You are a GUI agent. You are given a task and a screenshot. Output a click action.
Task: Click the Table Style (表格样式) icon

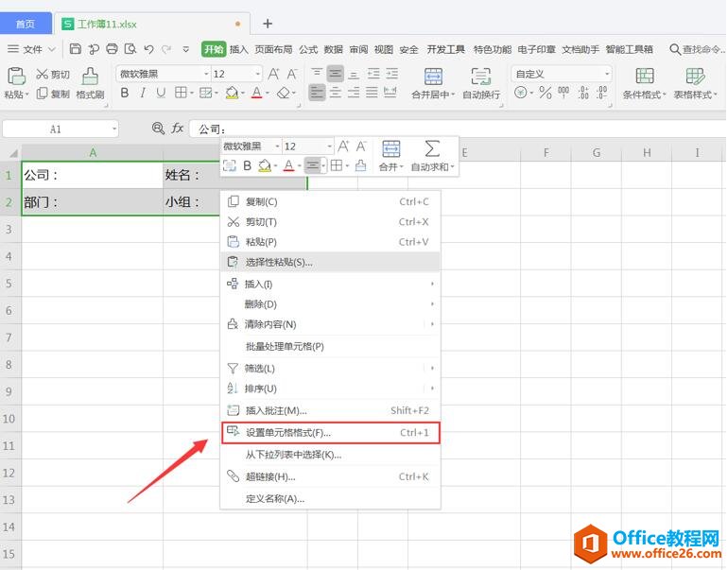(695, 76)
